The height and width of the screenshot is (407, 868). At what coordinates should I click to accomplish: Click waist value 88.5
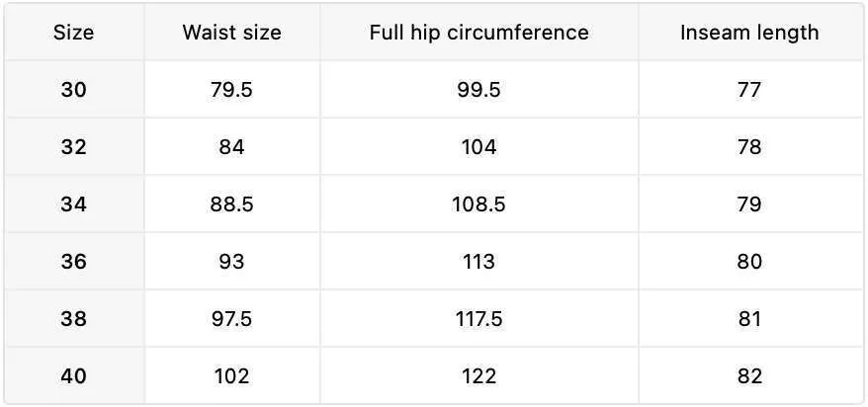tap(231, 204)
